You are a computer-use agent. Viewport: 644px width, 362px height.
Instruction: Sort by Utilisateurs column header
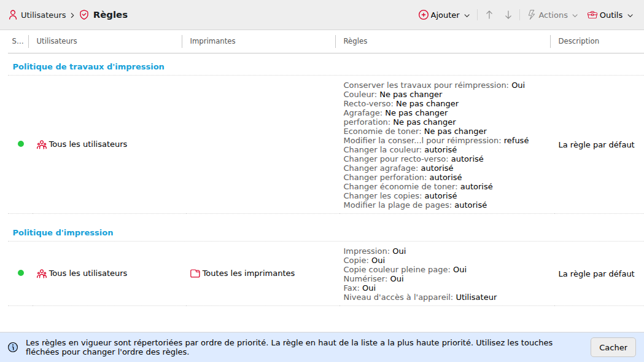[56, 41]
